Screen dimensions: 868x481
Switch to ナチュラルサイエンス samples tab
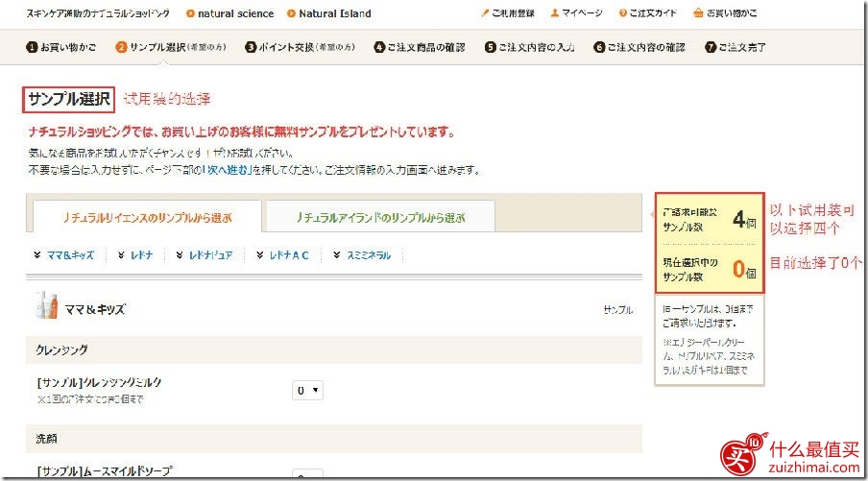click(147, 218)
